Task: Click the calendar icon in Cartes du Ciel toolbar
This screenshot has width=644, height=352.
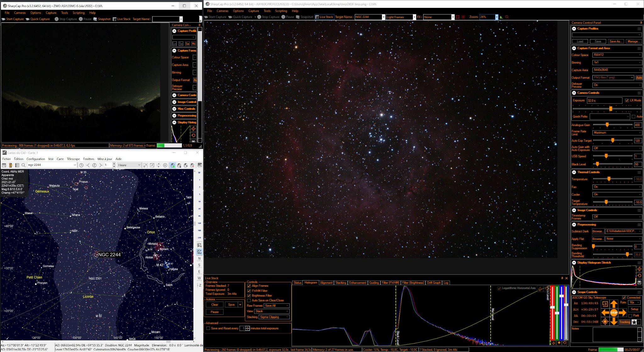Action: (x=4, y=165)
